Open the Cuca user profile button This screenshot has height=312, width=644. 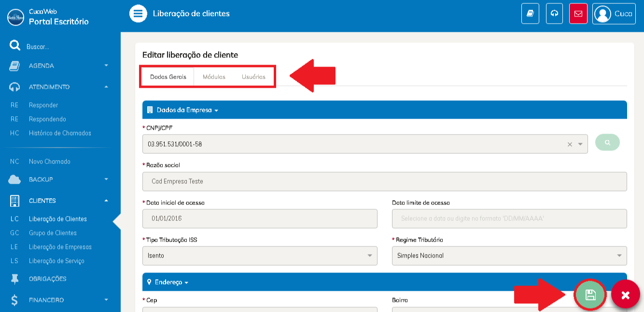pos(614,14)
